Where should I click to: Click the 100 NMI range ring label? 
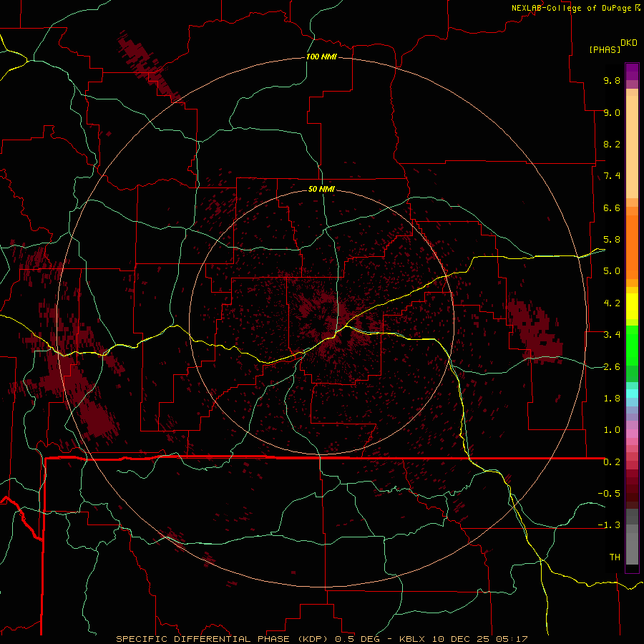click(x=321, y=57)
